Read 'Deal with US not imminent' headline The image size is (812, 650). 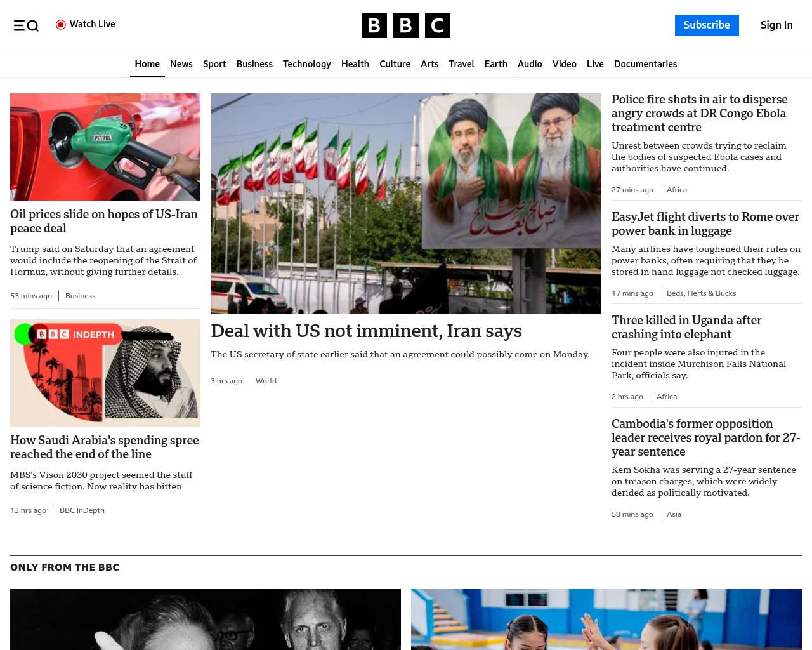click(x=366, y=331)
